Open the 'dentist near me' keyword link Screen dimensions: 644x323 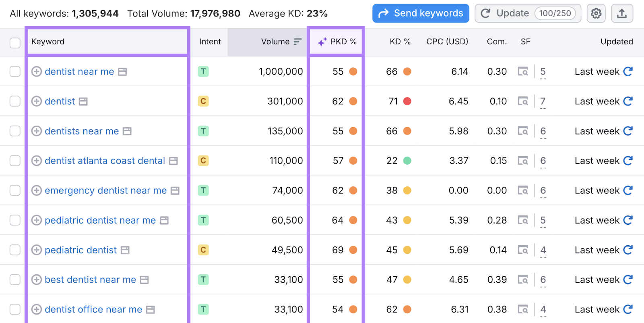coord(79,72)
